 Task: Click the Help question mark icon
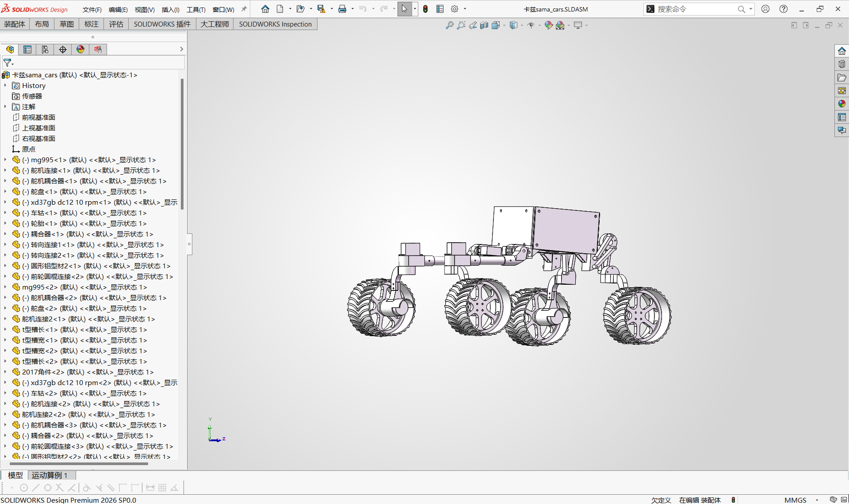[784, 9]
